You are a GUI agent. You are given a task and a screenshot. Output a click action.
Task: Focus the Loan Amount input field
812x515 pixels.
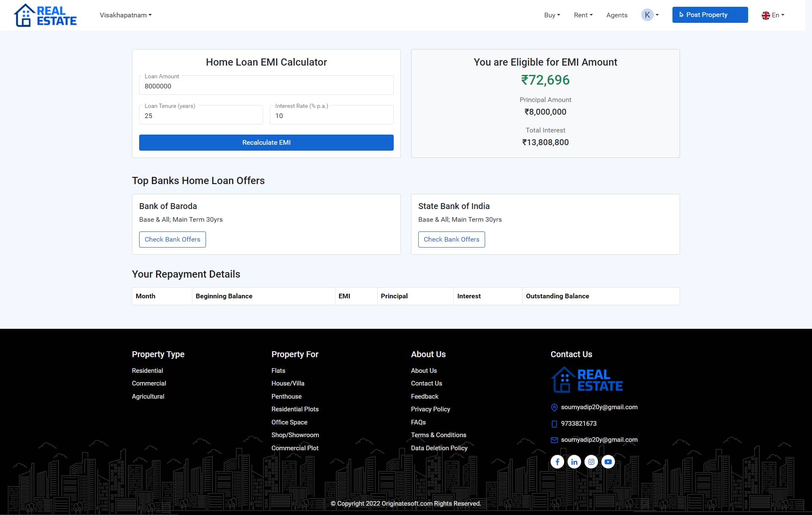coord(266,85)
